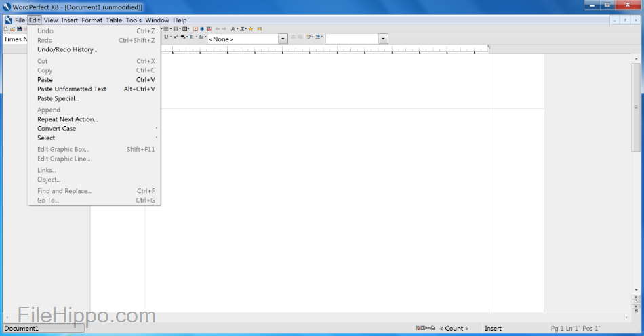Click inside the <None> style field
Screen dimensions: 644x336
(x=243, y=39)
